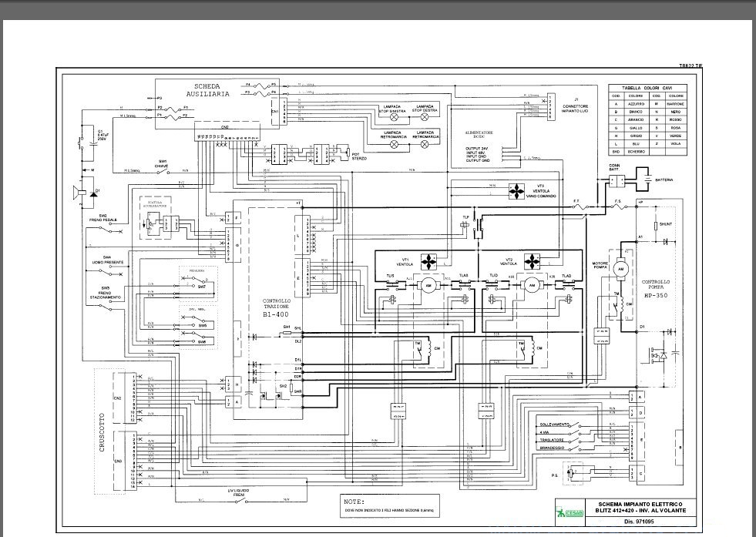Image resolution: width=756 pixels, height=537 pixels.
Task: Select the VT1 VENTOLA fan symbol
Action: (x=428, y=263)
